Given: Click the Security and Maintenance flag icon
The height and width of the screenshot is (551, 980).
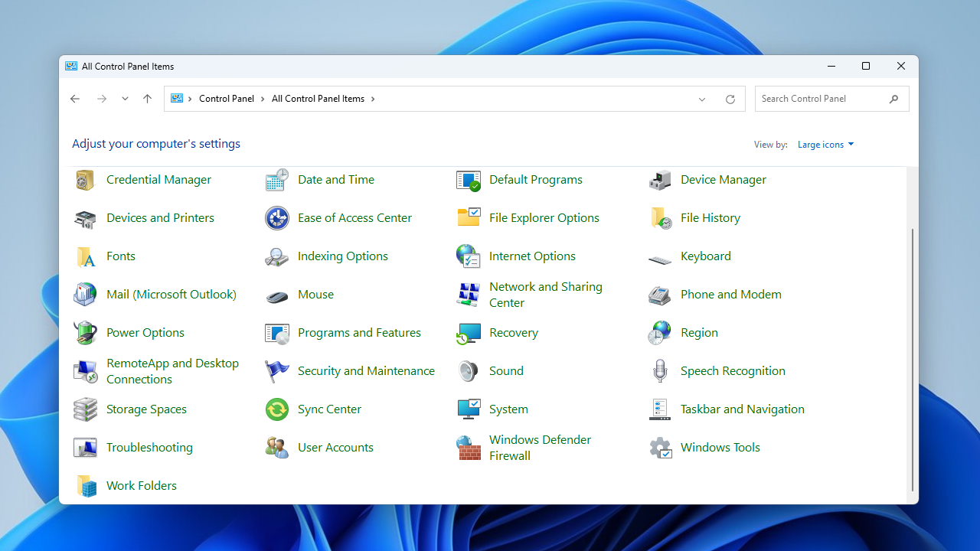Looking at the screenshot, I should click(276, 371).
